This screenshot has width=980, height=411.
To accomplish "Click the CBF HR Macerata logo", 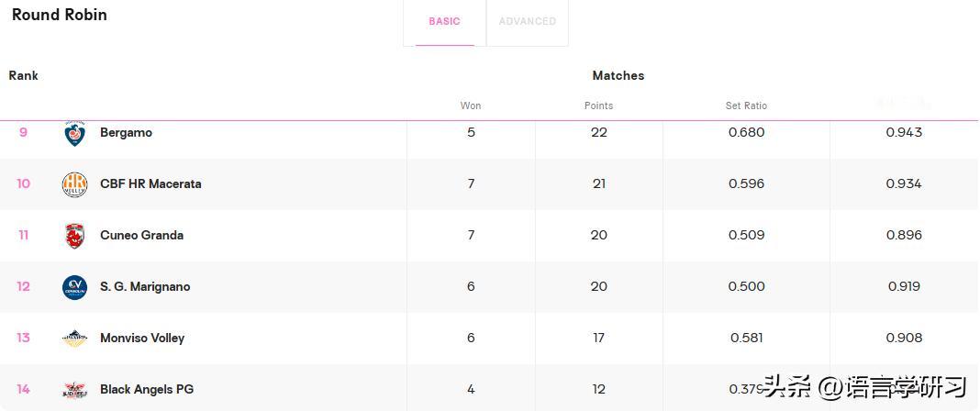I will pyautogui.click(x=74, y=184).
